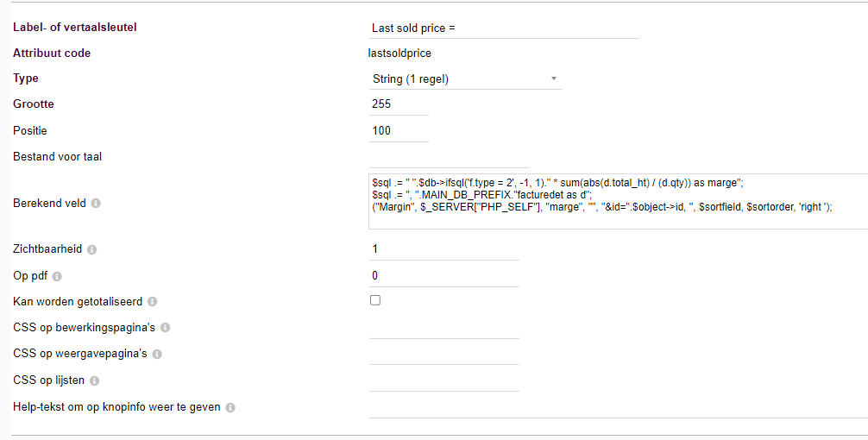The width and height of the screenshot is (868, 440).
Task: Click the Positie field containing 100
Action: tap(398, 130)
